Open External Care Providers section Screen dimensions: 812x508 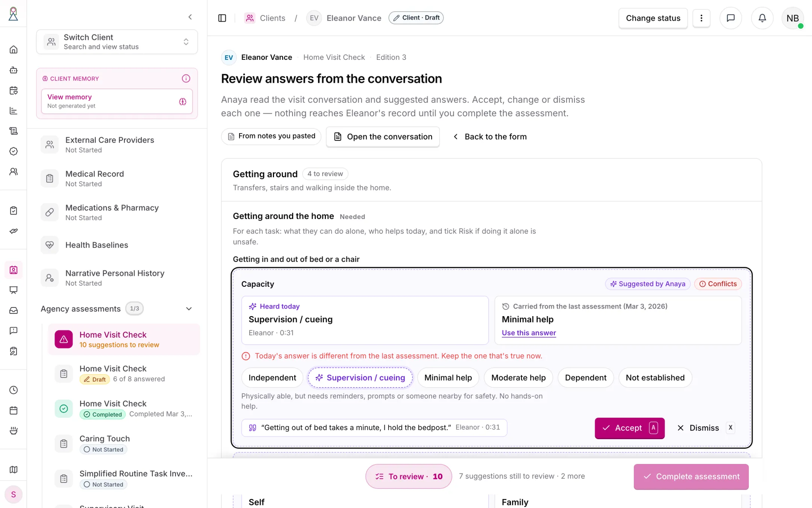point(117,144)
